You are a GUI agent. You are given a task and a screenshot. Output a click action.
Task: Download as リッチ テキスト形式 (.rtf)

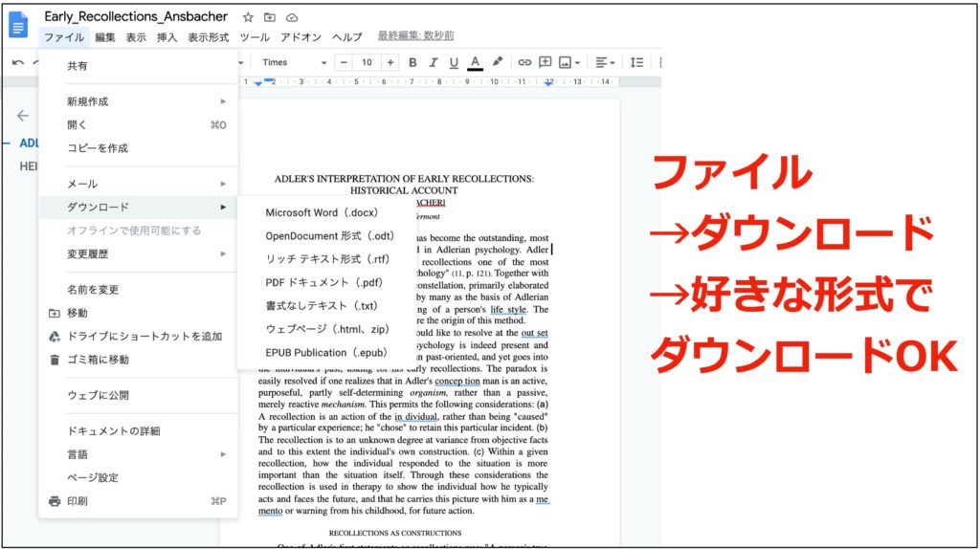point(326,259)
